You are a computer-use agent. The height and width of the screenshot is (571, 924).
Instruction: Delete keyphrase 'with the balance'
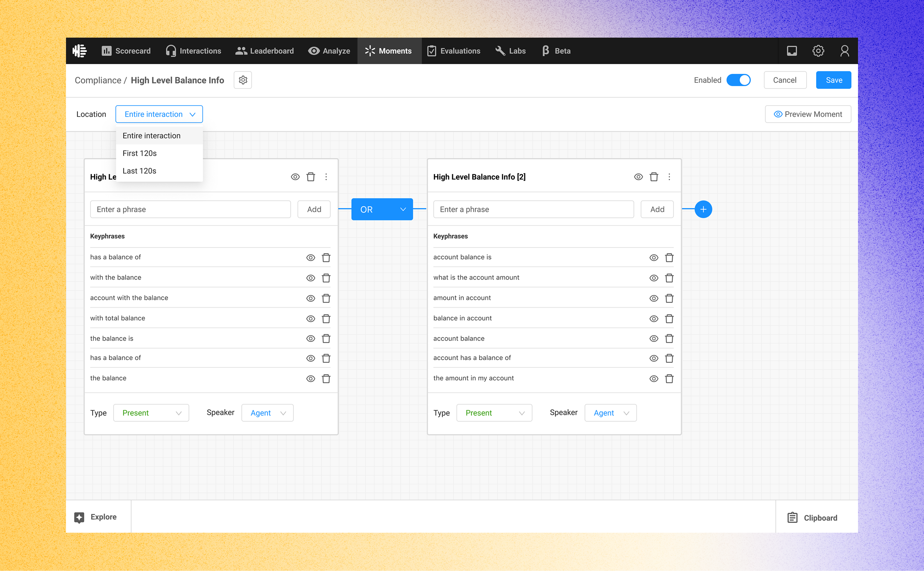pyautogui.click(x=326, y=278)
